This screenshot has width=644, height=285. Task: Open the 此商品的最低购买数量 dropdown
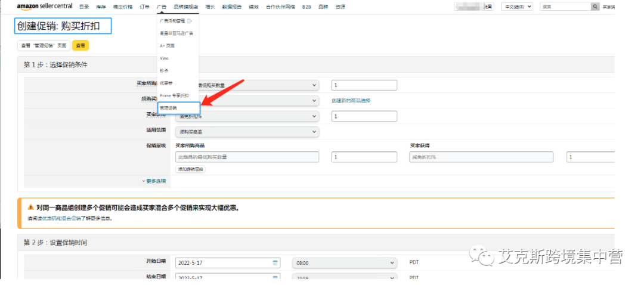(x=247, y=85)
